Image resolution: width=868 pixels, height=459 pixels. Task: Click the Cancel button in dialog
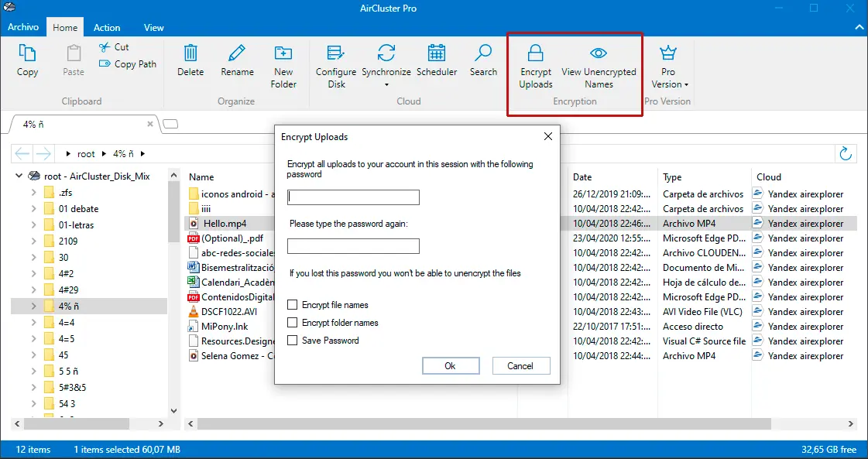520,366
